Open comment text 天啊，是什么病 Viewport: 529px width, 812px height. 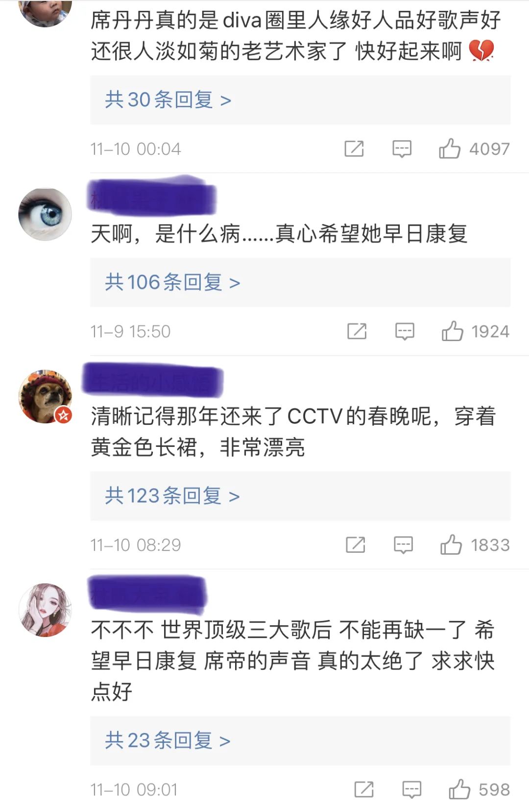pyautogui.click(x=279, y=234)
